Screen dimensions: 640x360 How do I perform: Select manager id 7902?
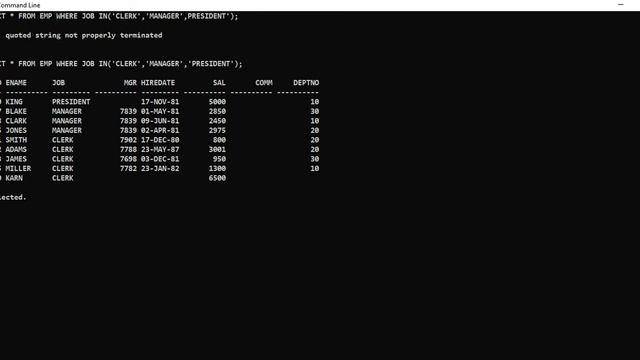pyautogui.click(x=128, y=140)
